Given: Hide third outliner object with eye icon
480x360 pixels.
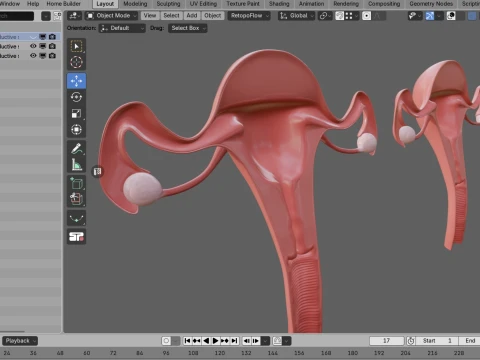Looking at the screenshot, I should (33, 56).
